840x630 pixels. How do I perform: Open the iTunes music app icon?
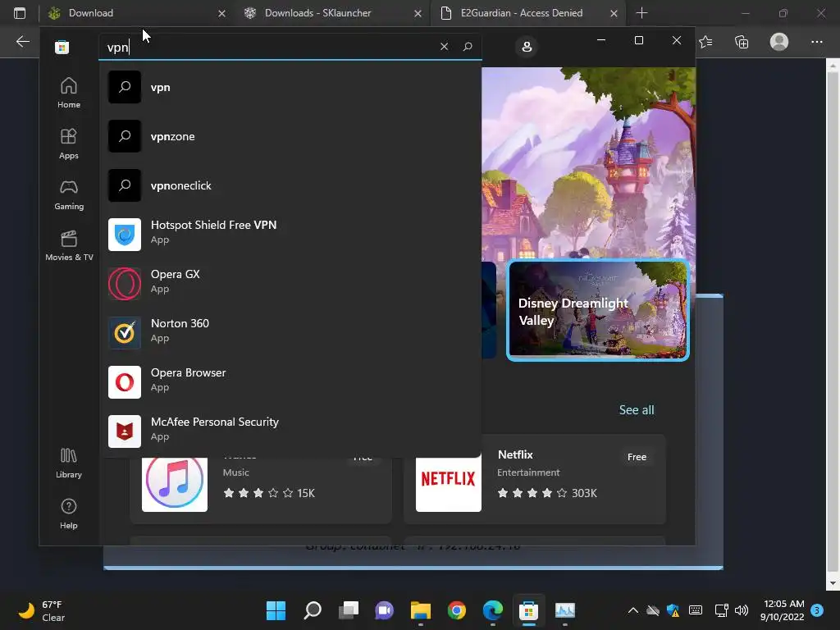pos(175,482)
